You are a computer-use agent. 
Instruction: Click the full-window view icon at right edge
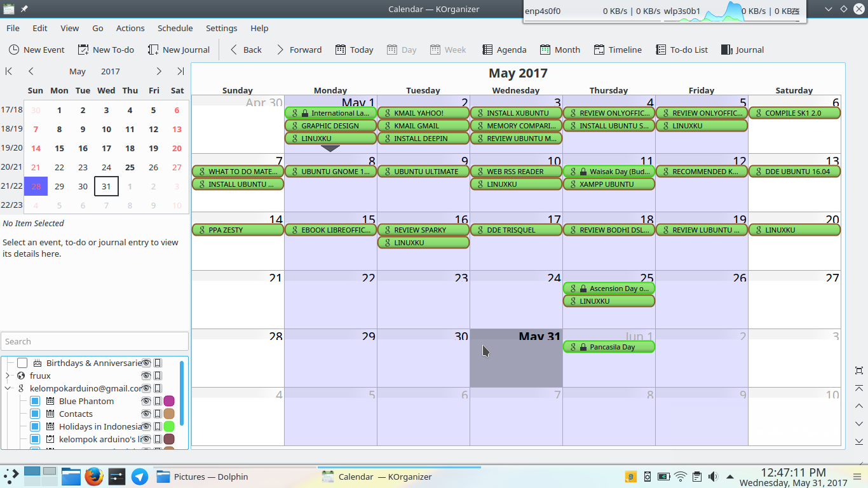tap(859, 370)
